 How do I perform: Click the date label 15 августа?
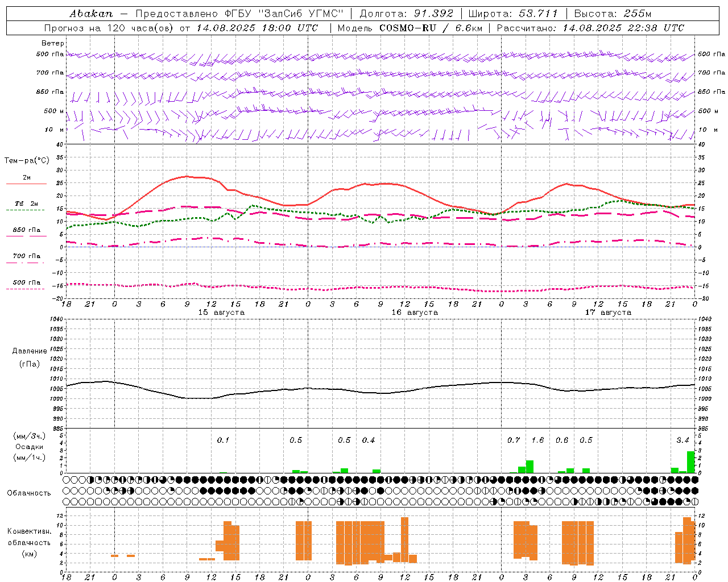coord(221,313)
